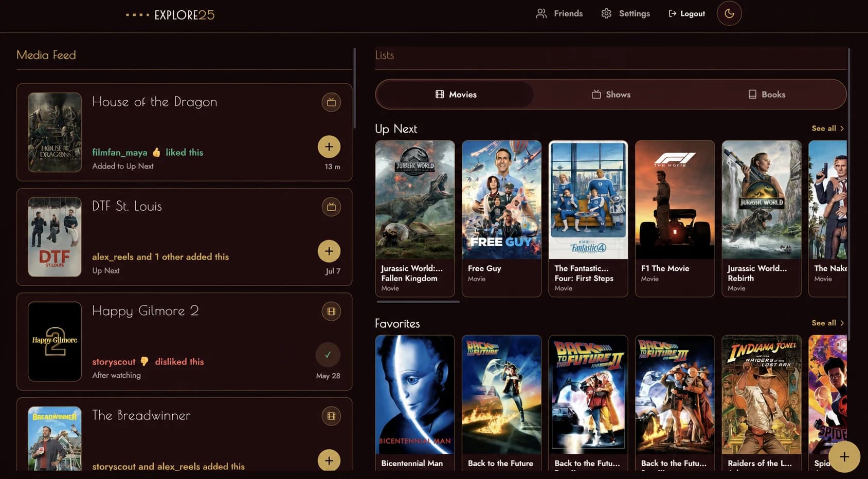Open the Friends page
The height and width of the screenshot is (479, 868).
pos(559,13)
